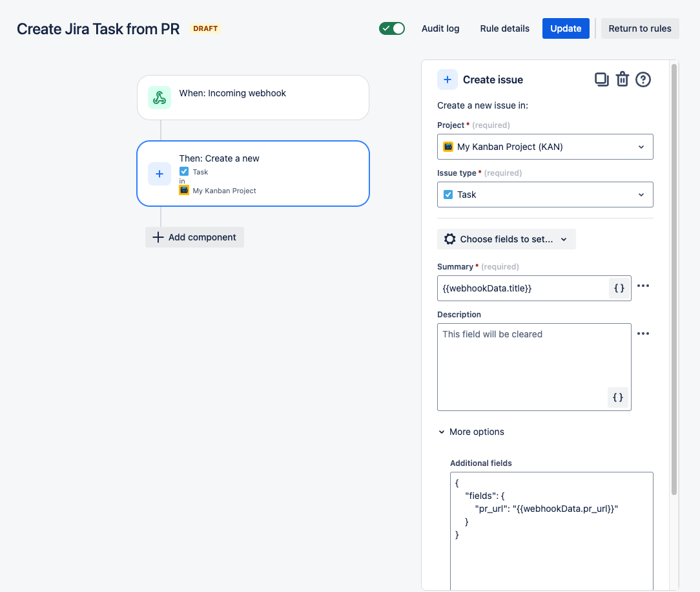The width and height of the screenshot is (700, 592).
Task: Switch to Rule details
Action: pyautogui.click(x=504, y=28)
